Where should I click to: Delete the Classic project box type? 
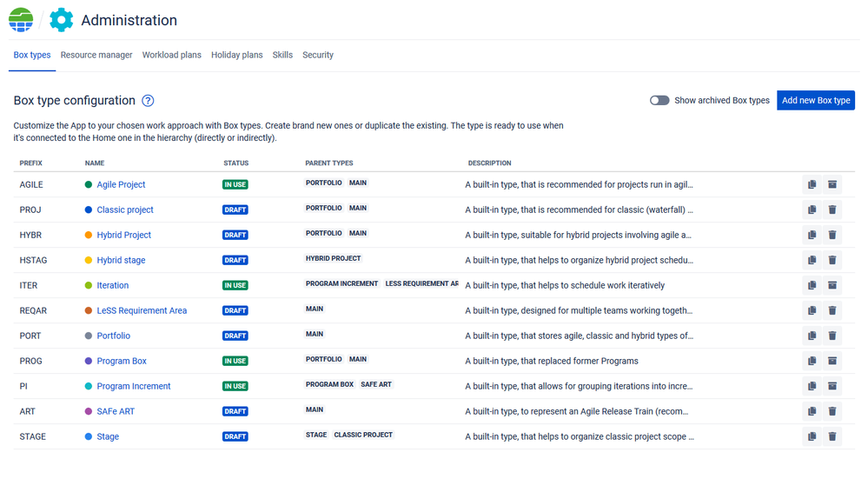pos(832,210)
